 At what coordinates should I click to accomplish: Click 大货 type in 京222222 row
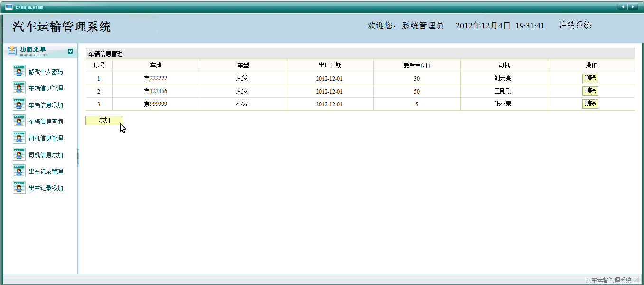tap(243, 78)
